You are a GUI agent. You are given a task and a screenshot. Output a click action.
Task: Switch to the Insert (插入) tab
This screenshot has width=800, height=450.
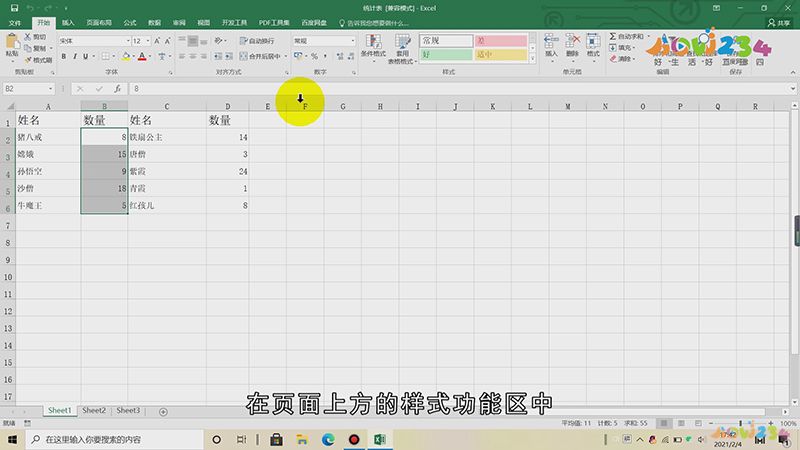68,23
